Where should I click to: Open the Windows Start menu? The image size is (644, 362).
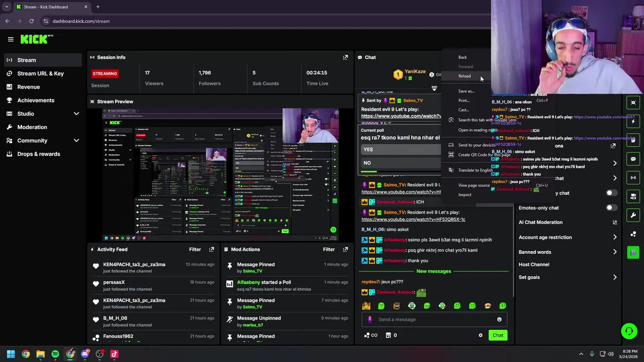point(11,354)
